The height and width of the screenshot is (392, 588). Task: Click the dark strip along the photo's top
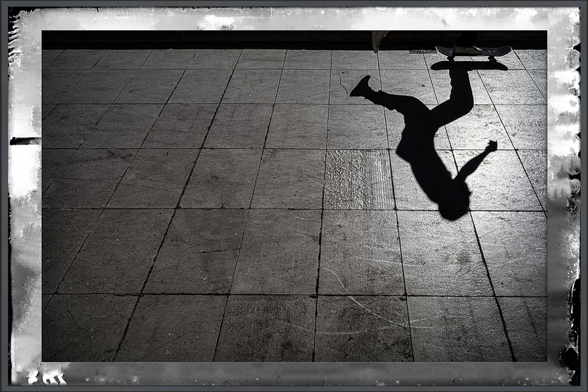(x=203, y=40)
